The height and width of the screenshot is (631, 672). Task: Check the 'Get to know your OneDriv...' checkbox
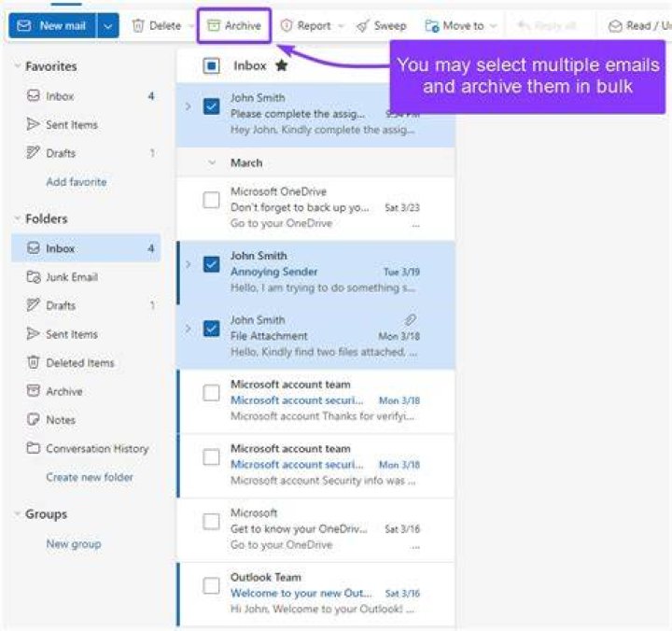pyautogui.click(x=211, y=521)
